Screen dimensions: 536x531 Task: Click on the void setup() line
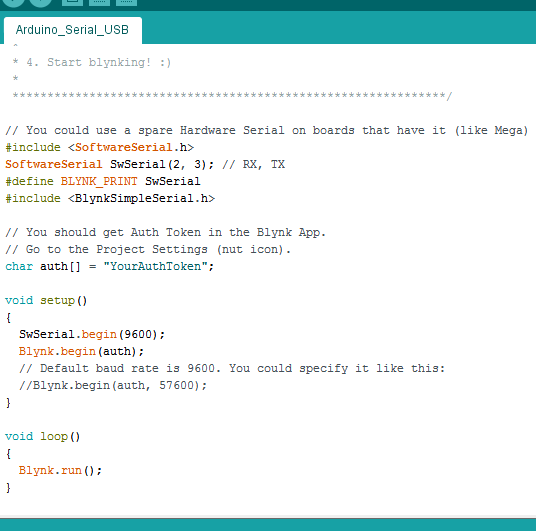pyautogui.click(x=46, y=301)
